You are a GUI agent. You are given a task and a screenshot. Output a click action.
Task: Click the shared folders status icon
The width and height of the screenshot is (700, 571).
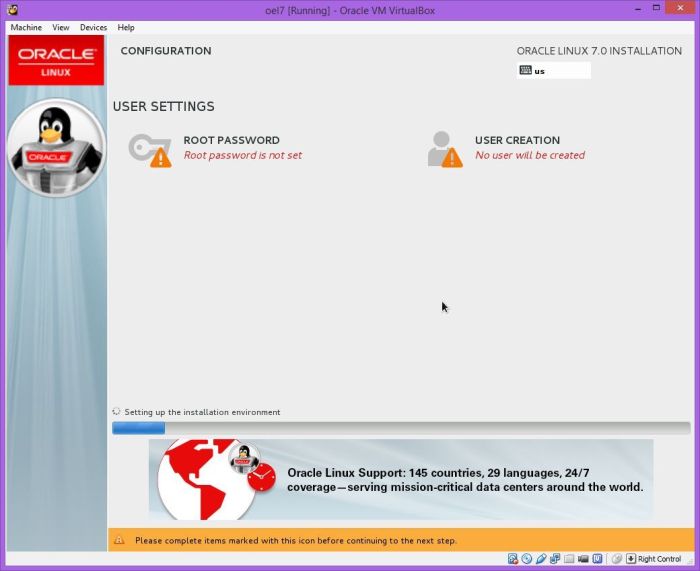tap(568, 559)
